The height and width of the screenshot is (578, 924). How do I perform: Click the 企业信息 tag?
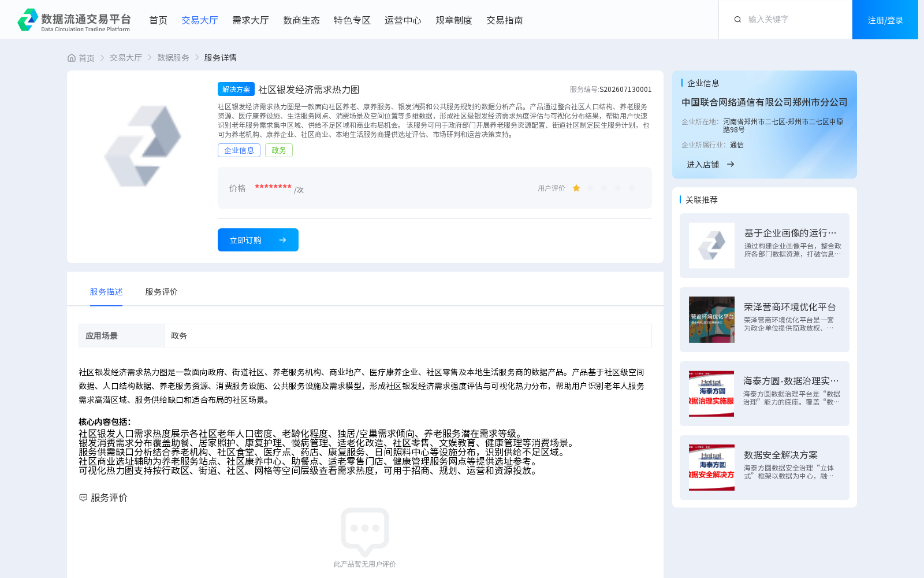239,150
